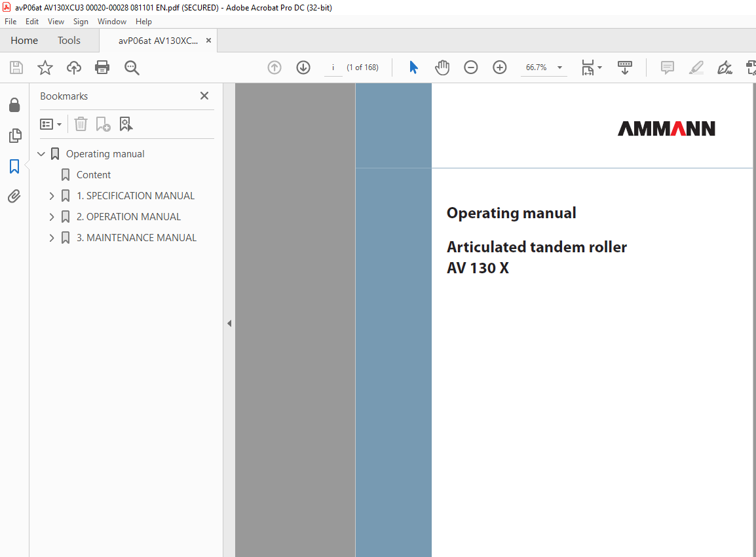
Task: Close the avP06at document tab
Action: [x=209, y=41]
